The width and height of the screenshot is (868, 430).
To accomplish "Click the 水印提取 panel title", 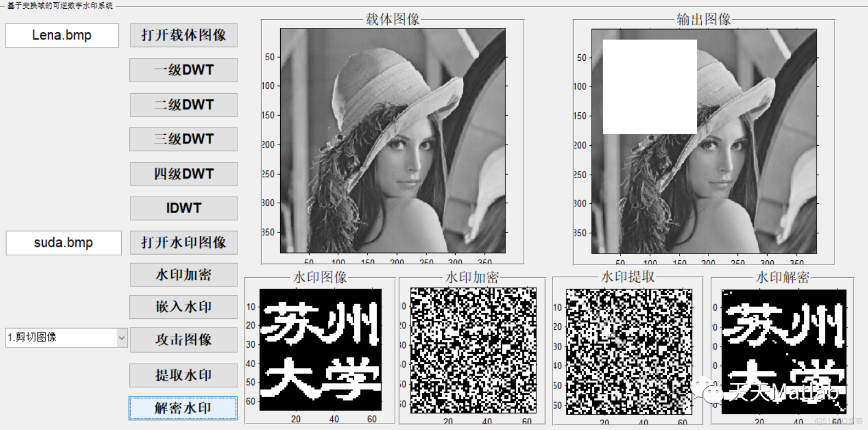I will click(628, 277).
